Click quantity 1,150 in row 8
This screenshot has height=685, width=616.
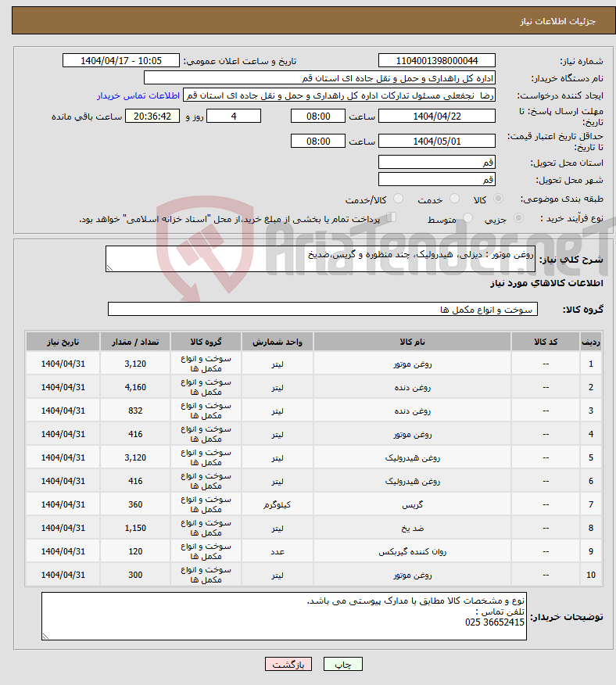(x=135, y=528)
